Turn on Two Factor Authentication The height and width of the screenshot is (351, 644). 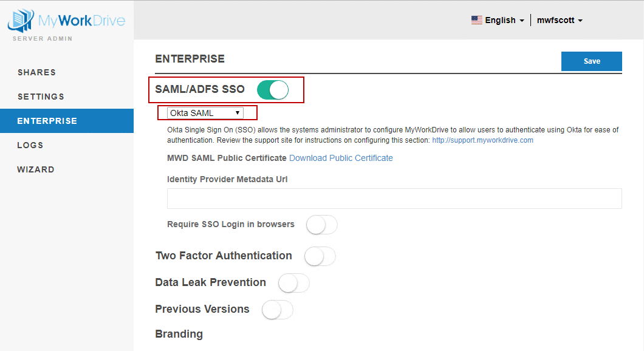pos(320,256)
